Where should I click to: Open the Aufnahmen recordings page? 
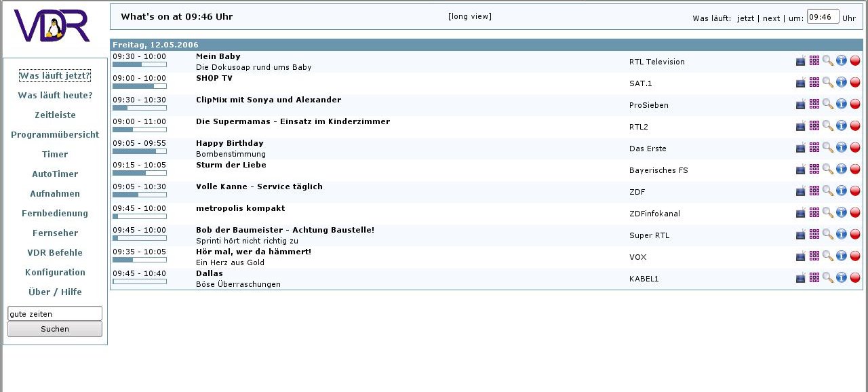[55, 193]
